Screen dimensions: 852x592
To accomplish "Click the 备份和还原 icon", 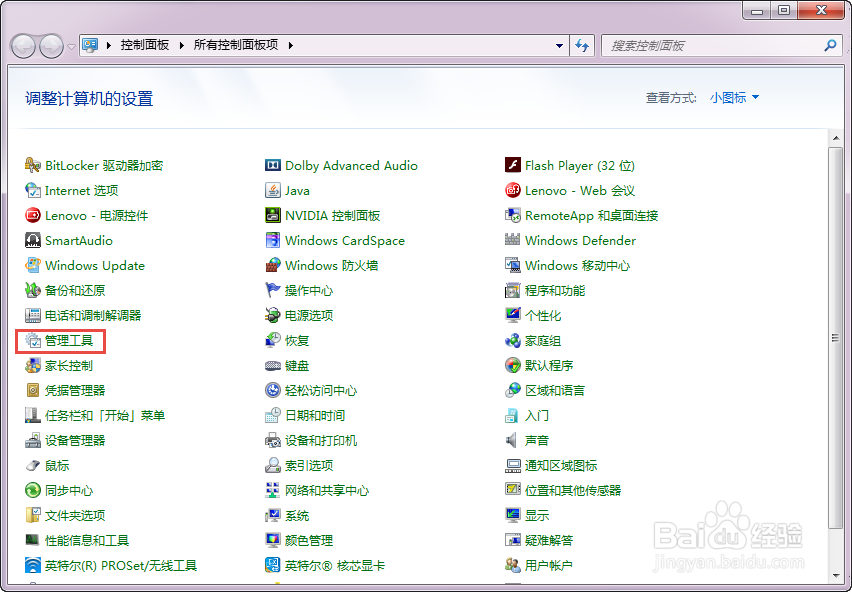I will click(33, 290).
